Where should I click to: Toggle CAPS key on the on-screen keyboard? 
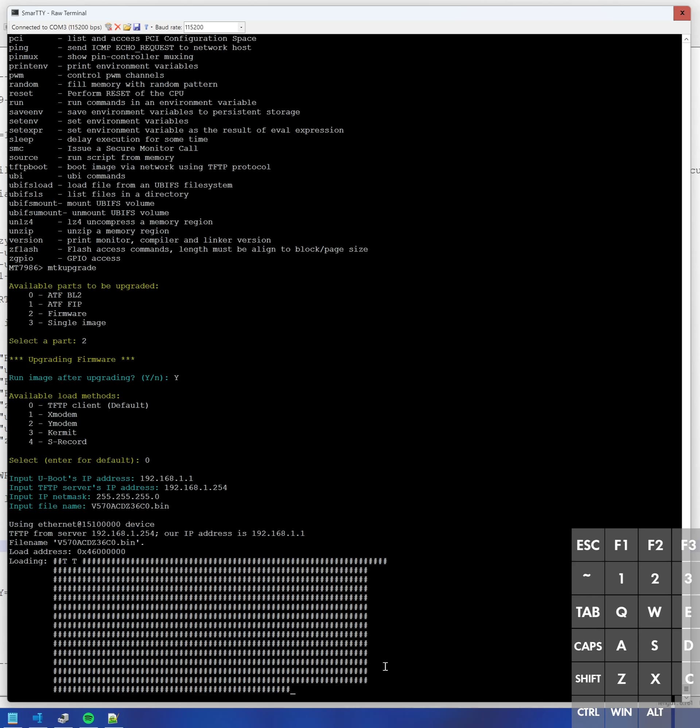(587, 646)
